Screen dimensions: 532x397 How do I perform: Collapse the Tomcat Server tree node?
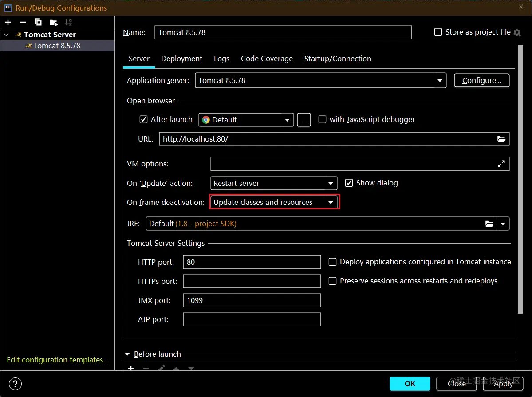pyautogui.click(x=7, y=35)
